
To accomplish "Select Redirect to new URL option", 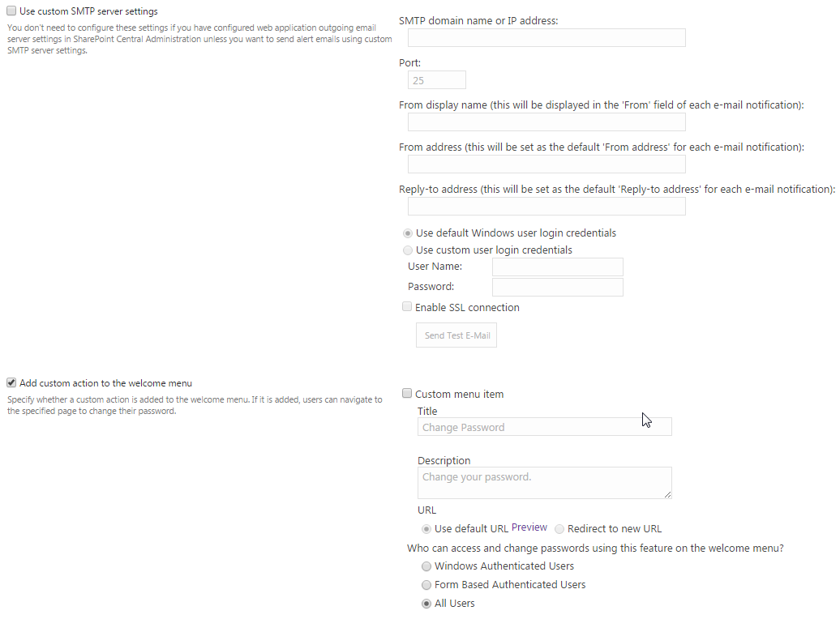I will tap(559, 529).
